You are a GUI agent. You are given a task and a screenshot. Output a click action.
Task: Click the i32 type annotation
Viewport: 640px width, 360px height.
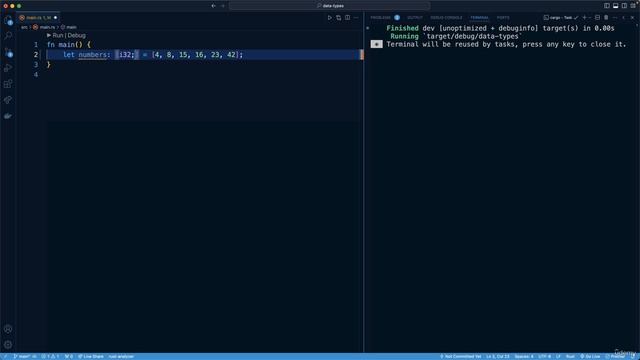pos(124,55)
